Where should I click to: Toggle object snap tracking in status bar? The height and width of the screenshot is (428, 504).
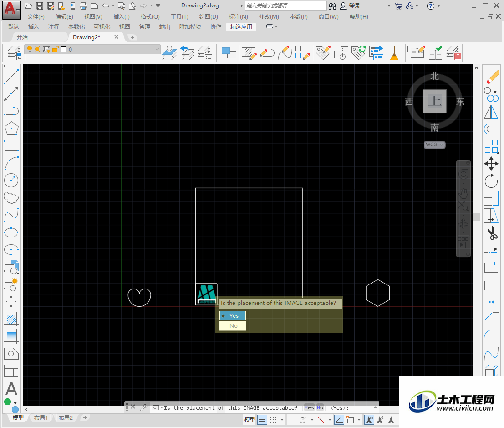pyautogui.click(x=339, y=420)
